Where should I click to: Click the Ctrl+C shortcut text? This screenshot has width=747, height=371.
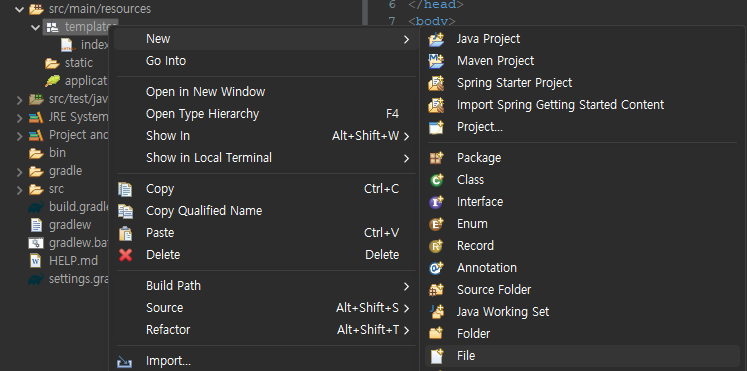[x=382, y=189]
